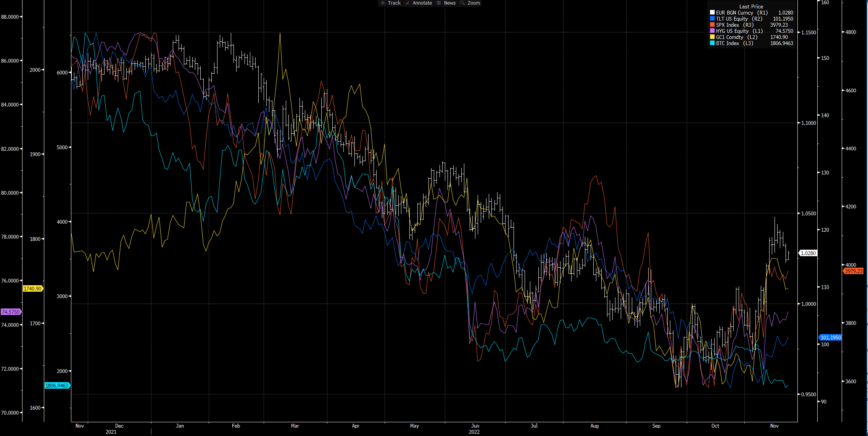Open the Annotate toolbar label

422,3
